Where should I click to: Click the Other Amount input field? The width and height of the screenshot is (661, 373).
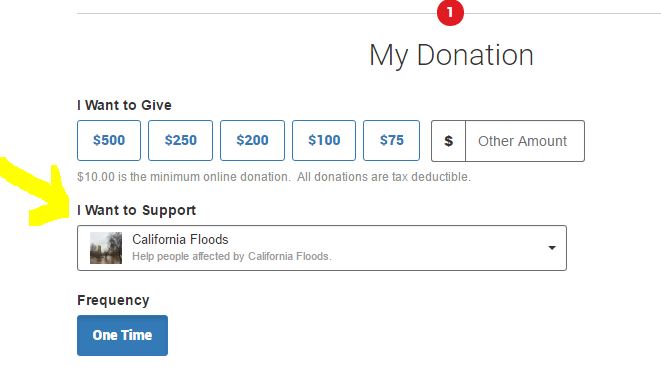[525, 141]
